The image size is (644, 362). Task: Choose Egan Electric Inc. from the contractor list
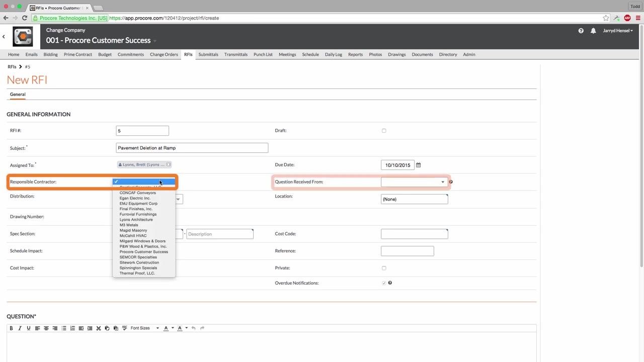135,198
